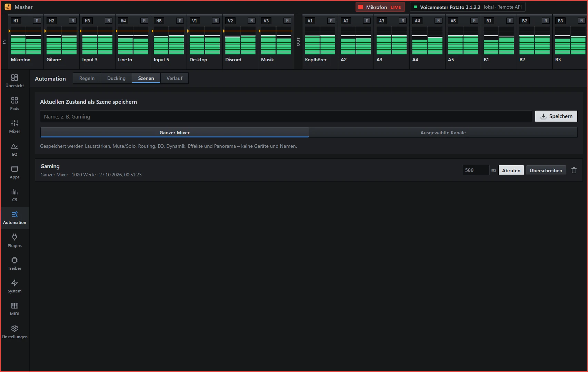Mute the A1 Kopfhörer output
588x372 pixels.
tap(331, 21)
